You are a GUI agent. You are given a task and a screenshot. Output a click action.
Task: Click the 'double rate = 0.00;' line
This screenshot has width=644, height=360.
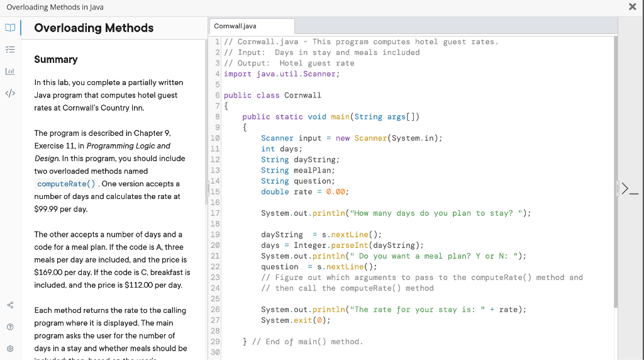pos(305,191)
